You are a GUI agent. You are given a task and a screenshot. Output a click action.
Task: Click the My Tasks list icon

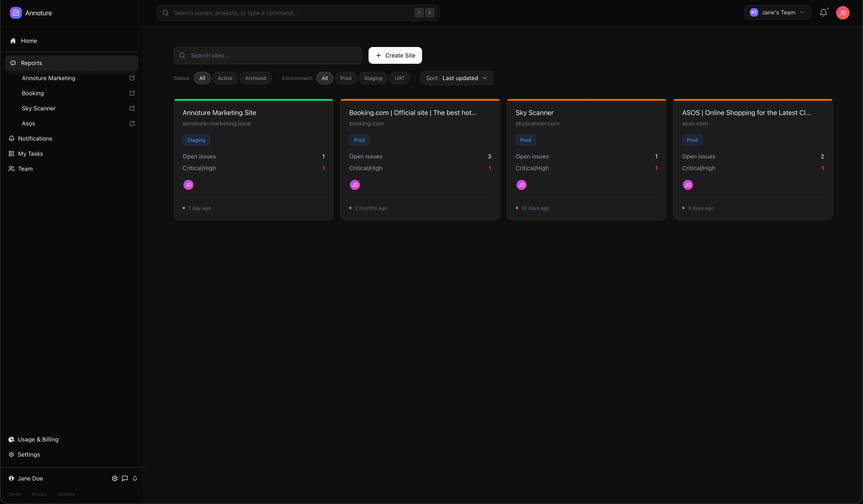(11, 153)
